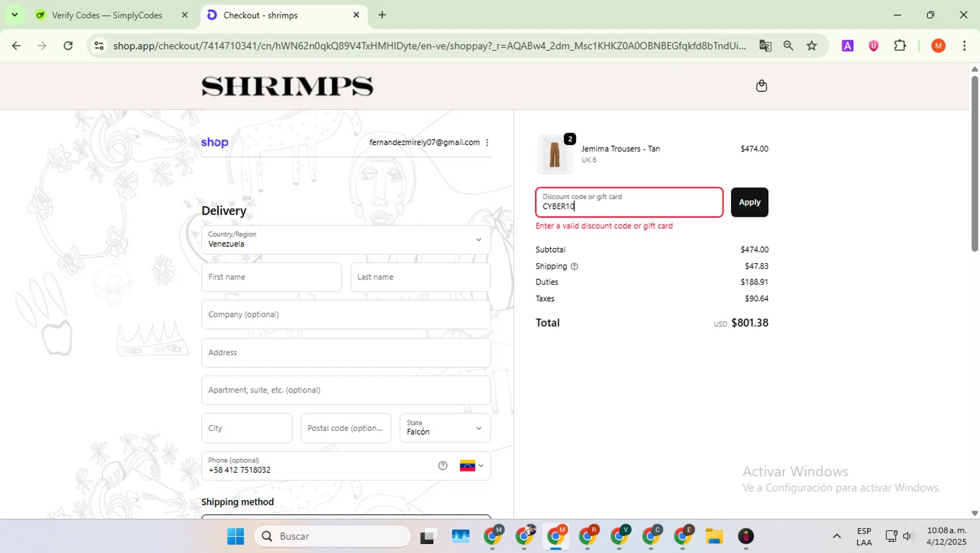Image resolution: width=980 pixels, height=553 pixels.
Task: Click the Shop logo in checkout header
Action: point(214,142)
